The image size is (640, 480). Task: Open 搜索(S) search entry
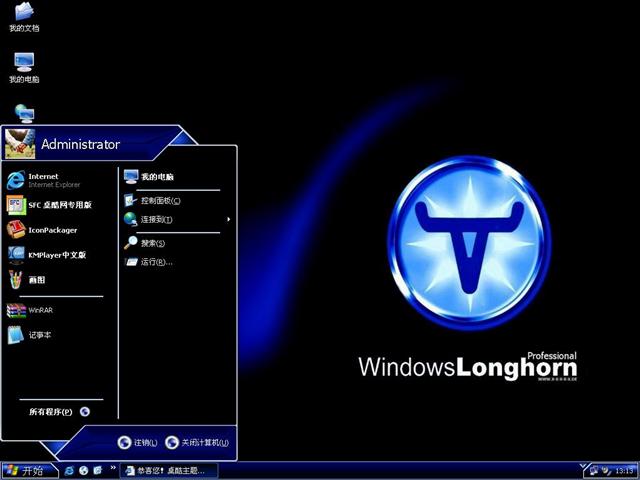(144, 243)
